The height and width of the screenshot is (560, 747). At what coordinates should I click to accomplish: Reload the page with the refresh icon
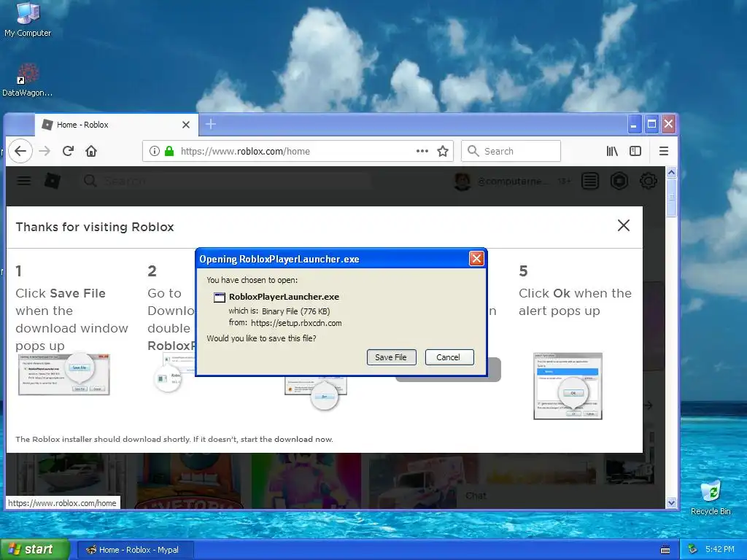click(x=68, y=151)
